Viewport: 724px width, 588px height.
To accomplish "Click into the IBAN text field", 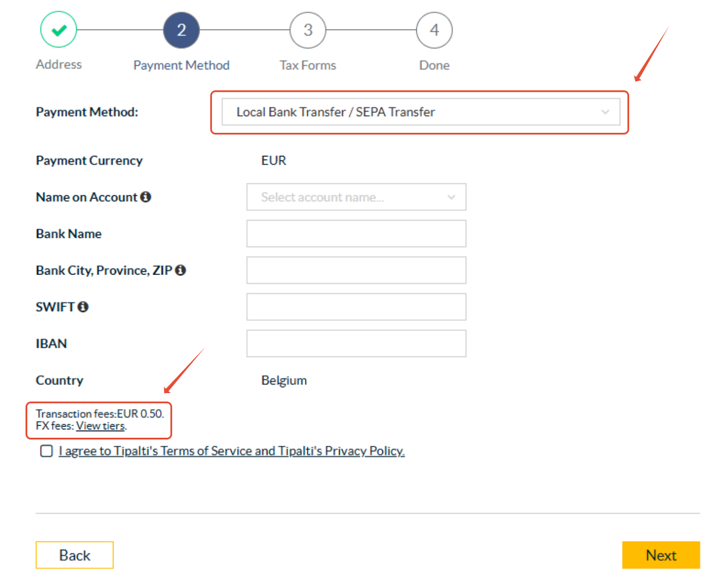I will point(356,344).
